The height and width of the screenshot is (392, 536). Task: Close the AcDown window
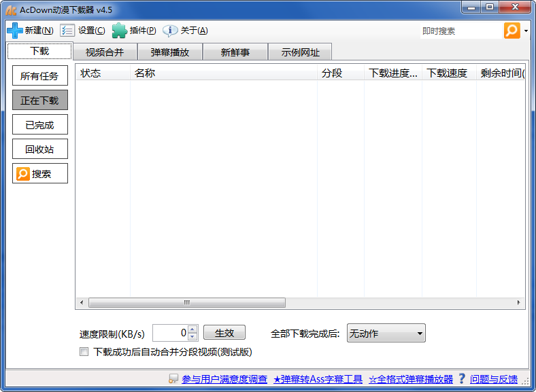coord(515,7)
